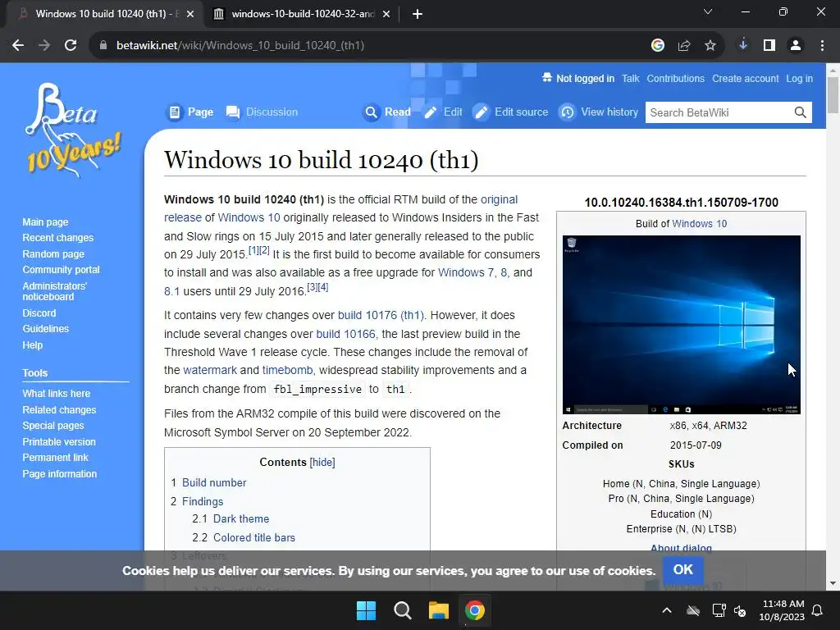Open a new tab with plus button
The height and width of the screenshot is (630, 840).
pyautogui.click(x=418, y=15)
